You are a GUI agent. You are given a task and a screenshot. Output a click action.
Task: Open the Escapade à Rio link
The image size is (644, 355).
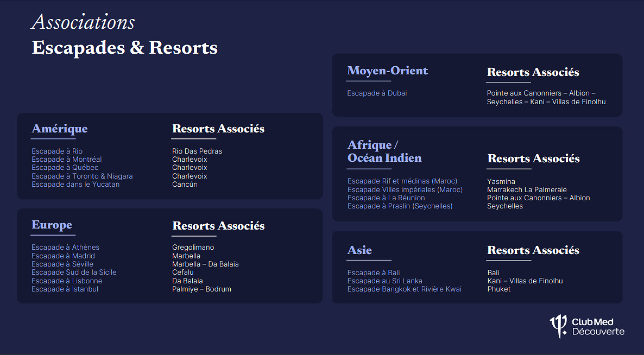[x=57, y=151]
